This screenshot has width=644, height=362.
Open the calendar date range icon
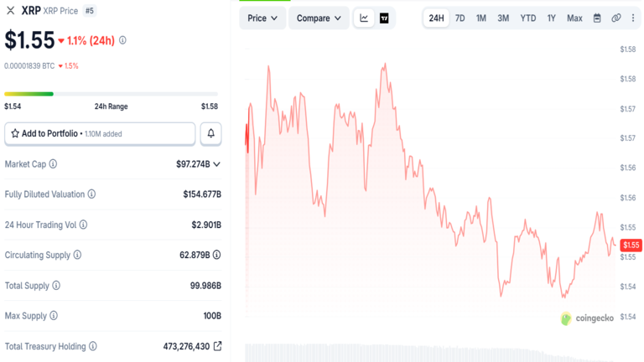(597, 18)
